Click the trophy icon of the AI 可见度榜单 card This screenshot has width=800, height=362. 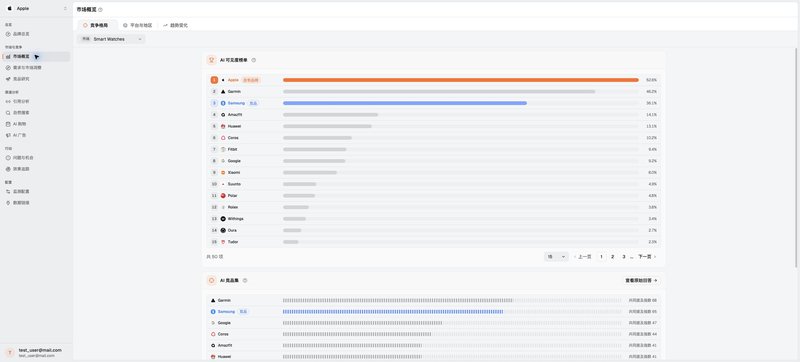[x=212, y=60]
